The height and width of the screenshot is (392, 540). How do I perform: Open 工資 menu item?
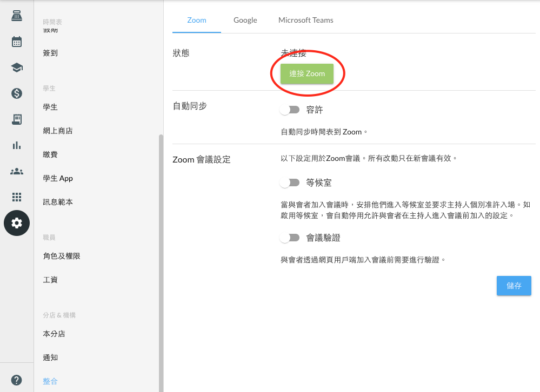[50, 280]
